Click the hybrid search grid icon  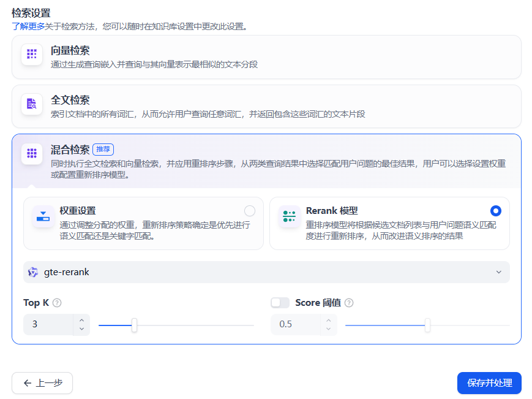(x=32, y=153)
